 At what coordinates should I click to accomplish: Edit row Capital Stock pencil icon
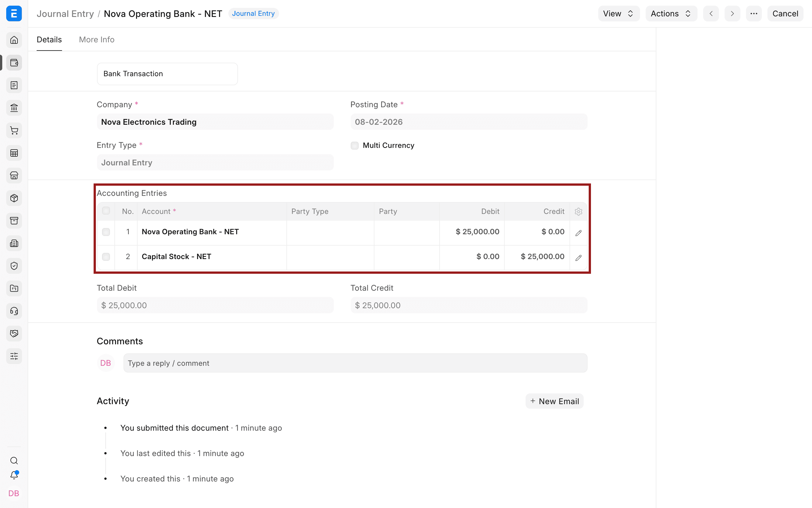579,258
